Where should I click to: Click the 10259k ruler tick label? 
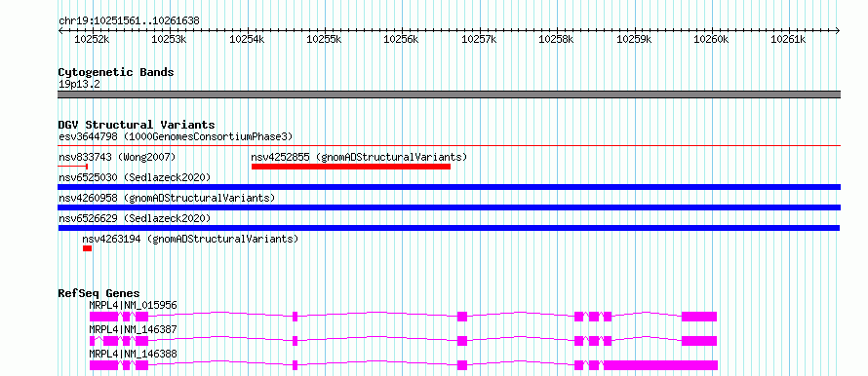634,39
